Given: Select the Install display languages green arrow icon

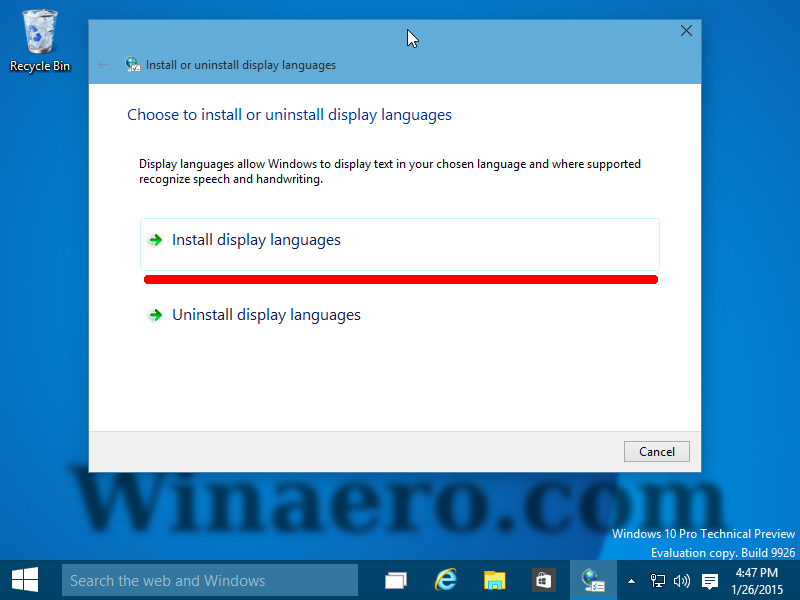Looking at the screenshot, I should [155, 239].
